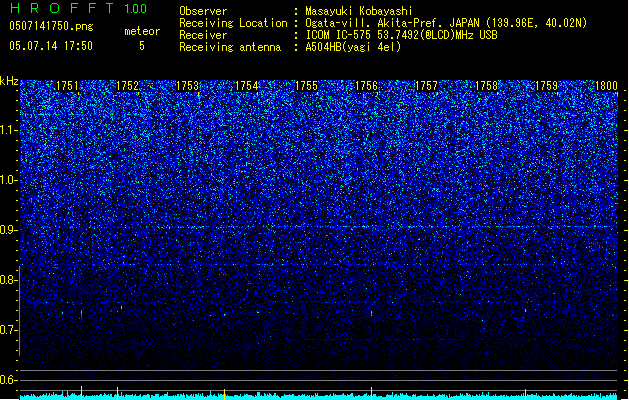Click the 1753 time marker

coord(187,86)
